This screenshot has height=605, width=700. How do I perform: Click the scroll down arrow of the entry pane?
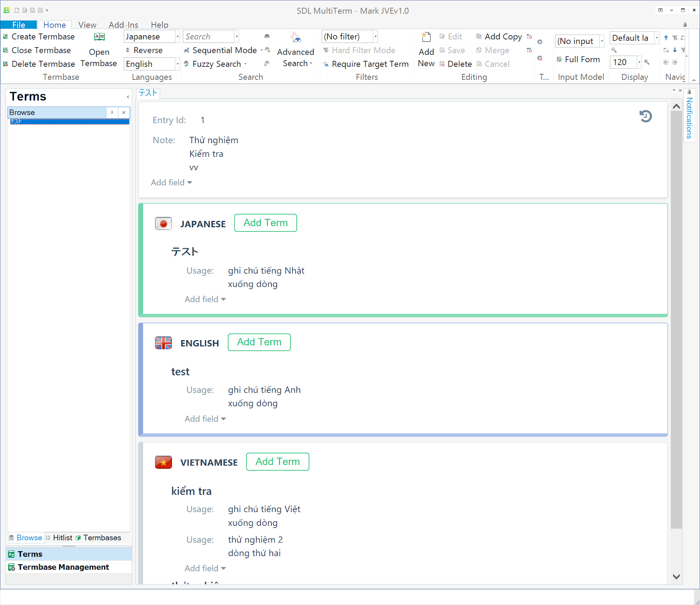pyautogui.click(x=676, y=577)
